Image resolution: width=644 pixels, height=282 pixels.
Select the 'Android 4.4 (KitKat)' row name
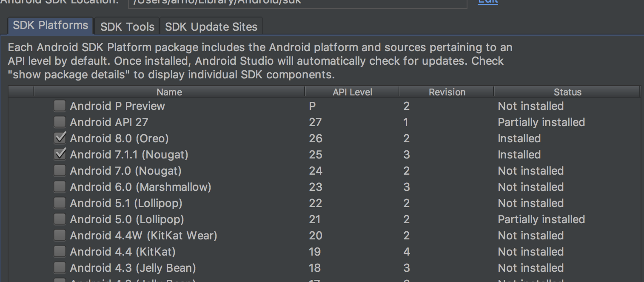(123, 252)
